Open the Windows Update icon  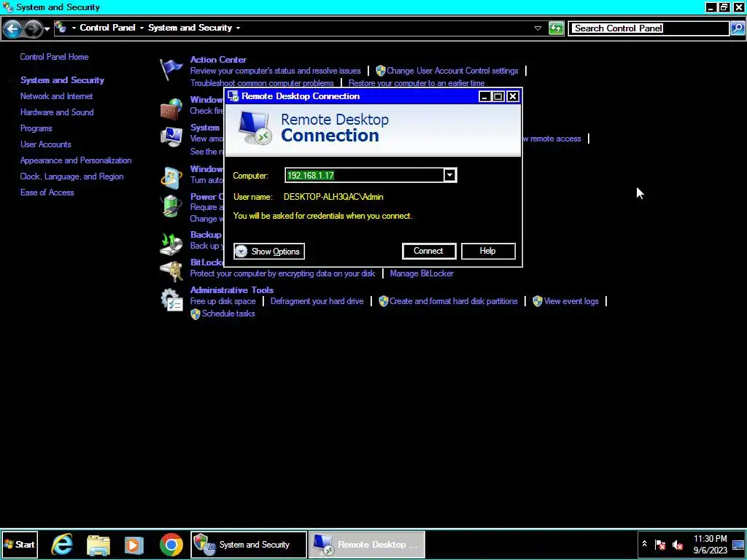pyautogui.click(x=171, y=178)
